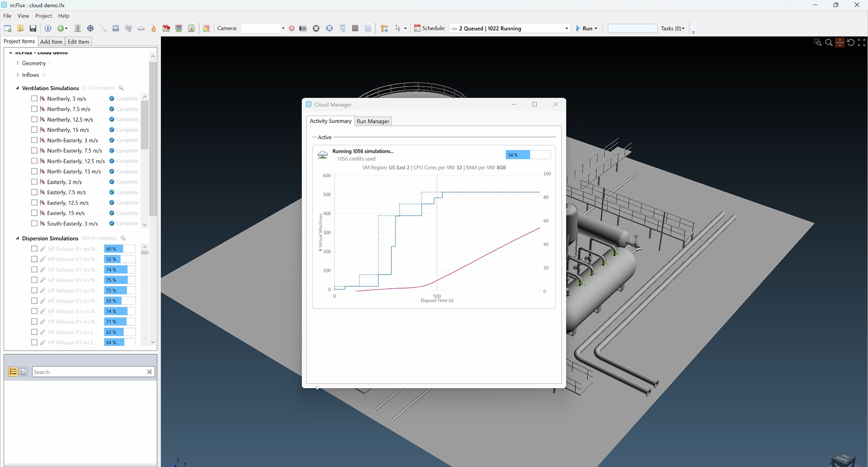Click the colorful grid palette icon
Viewport: 868px width, 467px height.
point(207,29)
